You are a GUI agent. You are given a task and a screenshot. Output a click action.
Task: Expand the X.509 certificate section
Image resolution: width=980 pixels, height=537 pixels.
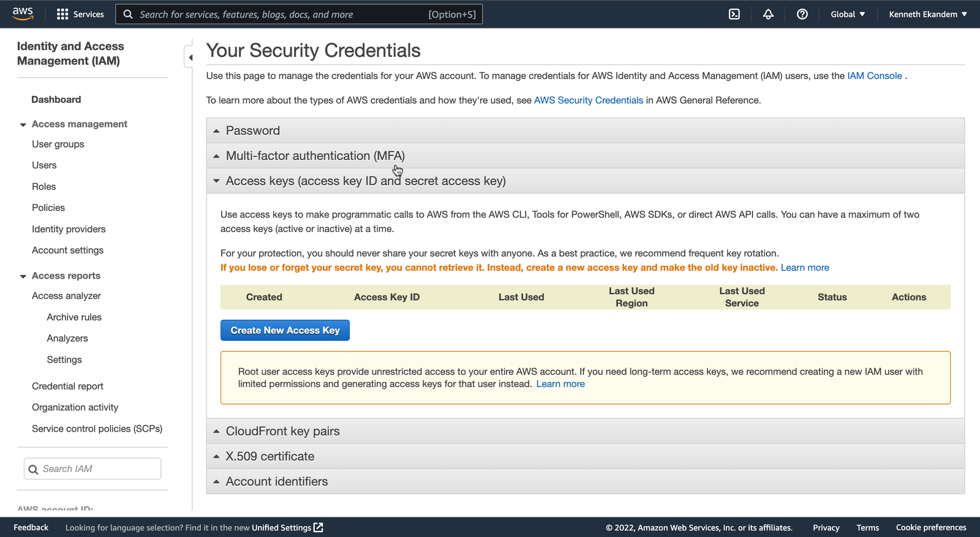click(x=585, y=456)
